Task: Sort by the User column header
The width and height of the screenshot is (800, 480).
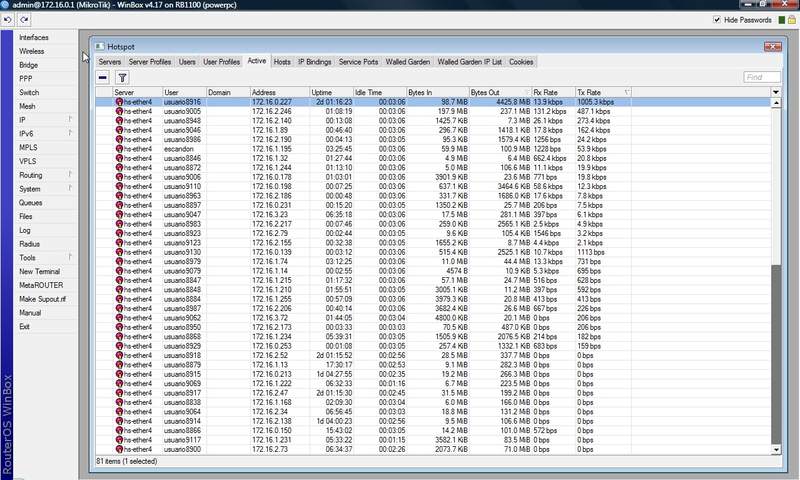Action: 184,92
